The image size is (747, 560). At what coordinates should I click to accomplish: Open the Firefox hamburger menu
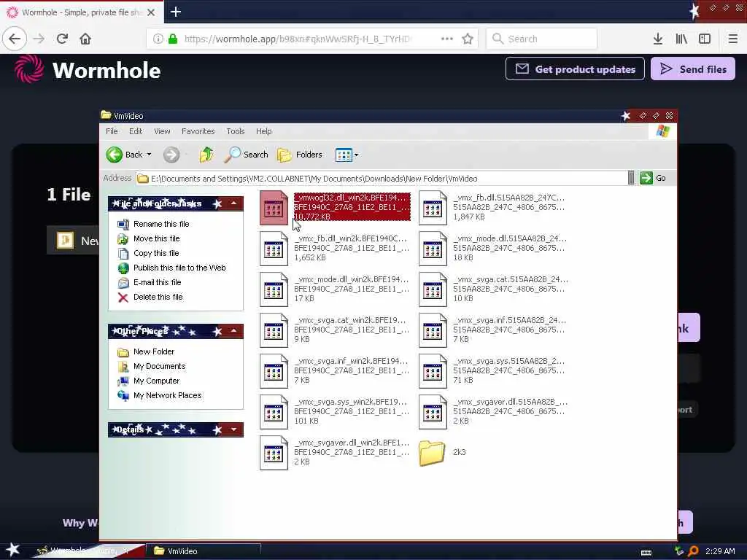733,39
